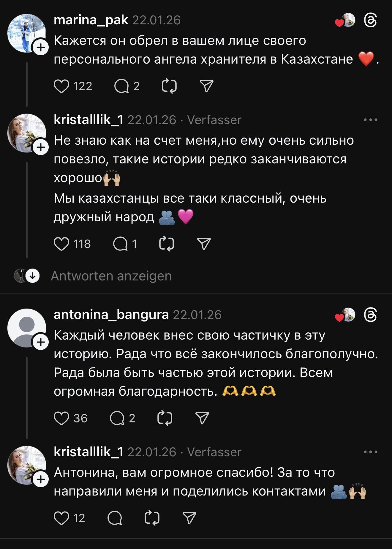This screenshot has width=392, height=549.
Task: Repost kristalllik_1's reply about Kazakhstanis
Action: point(167,244)
